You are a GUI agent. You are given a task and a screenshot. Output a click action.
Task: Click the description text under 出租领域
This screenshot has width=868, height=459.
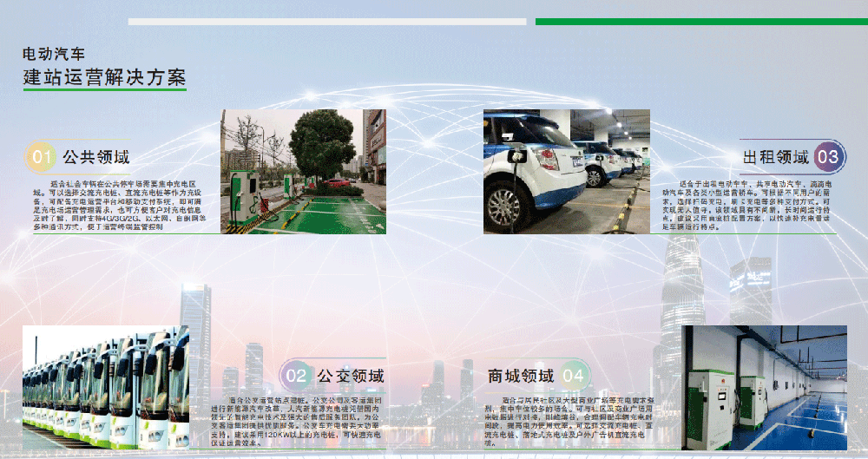point(753,207)
